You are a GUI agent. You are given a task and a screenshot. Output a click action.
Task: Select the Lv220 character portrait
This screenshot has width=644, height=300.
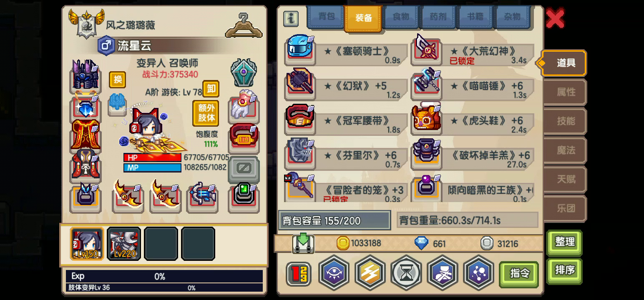point(124,244)
